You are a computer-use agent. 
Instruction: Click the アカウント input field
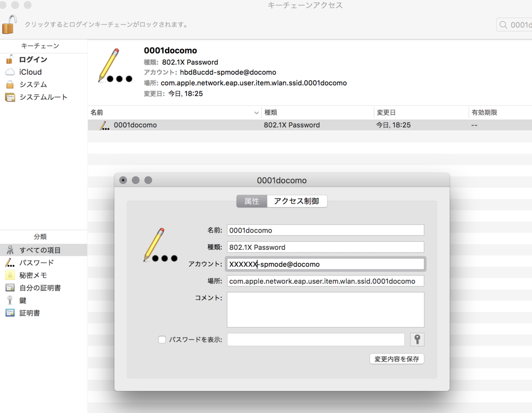tap(325, 264)
